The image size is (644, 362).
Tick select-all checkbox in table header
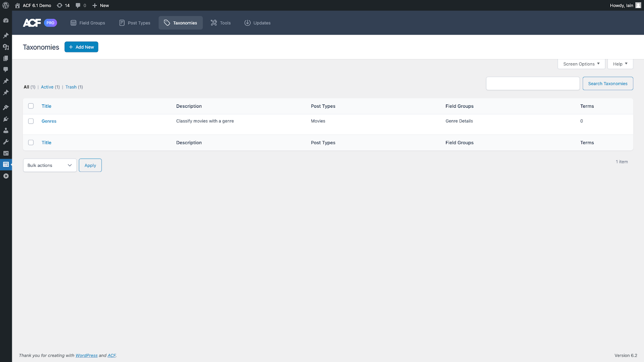click(x=31, y=106)
